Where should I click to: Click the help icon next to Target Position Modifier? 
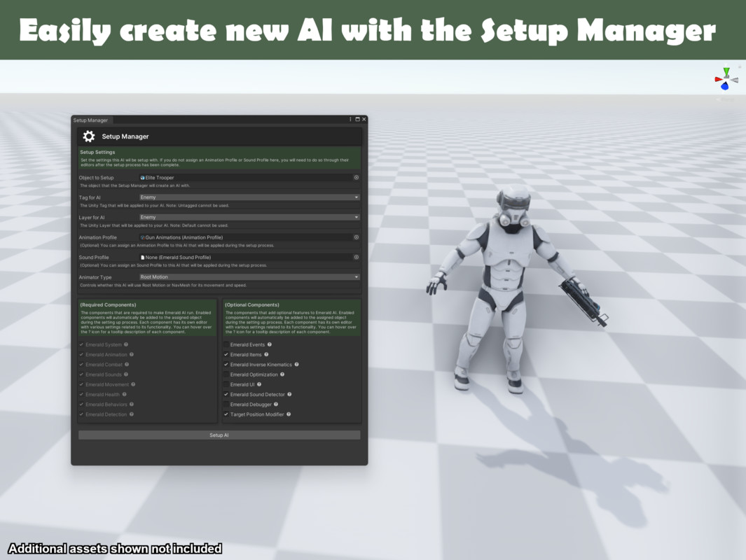[x=289, y=414]
